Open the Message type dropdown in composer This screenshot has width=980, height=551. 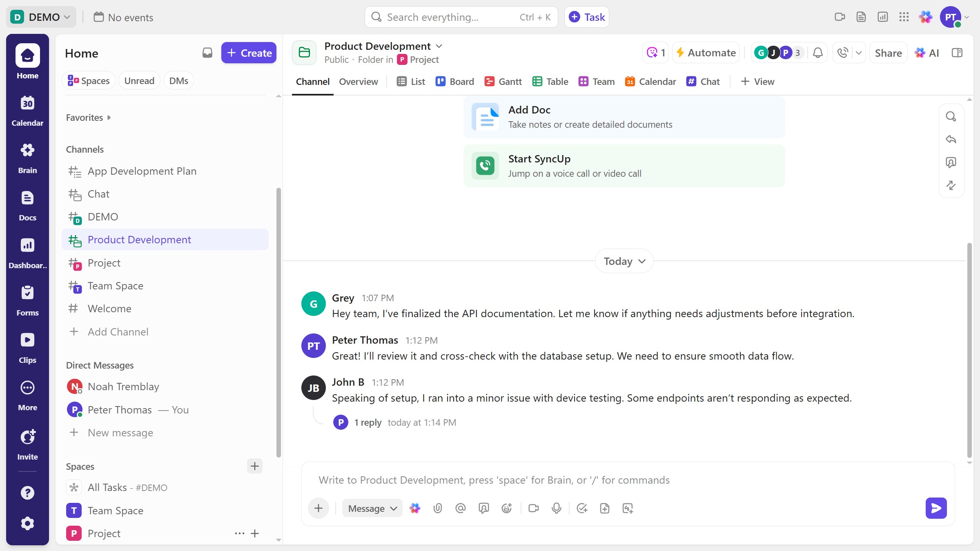click(x=372, y=508)
